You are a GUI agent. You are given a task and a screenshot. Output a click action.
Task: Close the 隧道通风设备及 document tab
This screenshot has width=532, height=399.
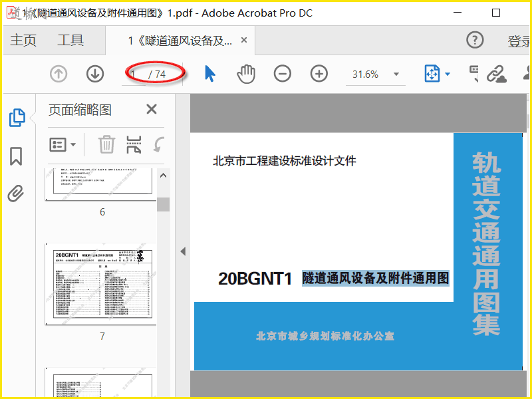(243, 40)
